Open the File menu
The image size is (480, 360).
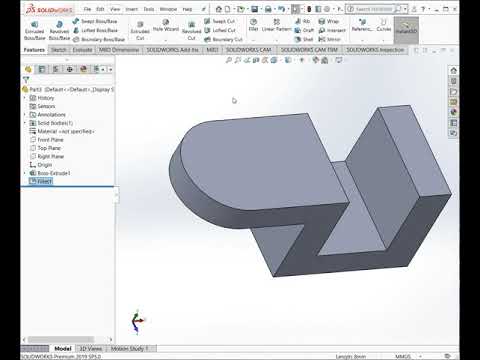coord(87,9)
